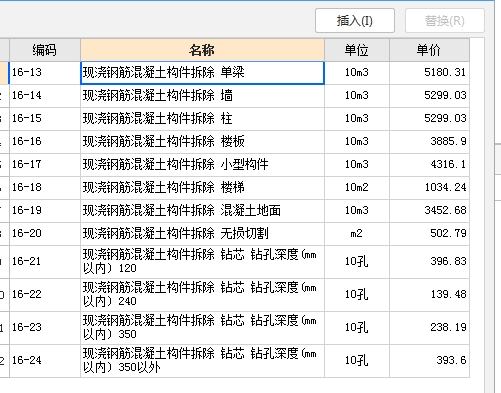Click price value 502.79
Screen dimensions: 501x393
coord(448,234)
